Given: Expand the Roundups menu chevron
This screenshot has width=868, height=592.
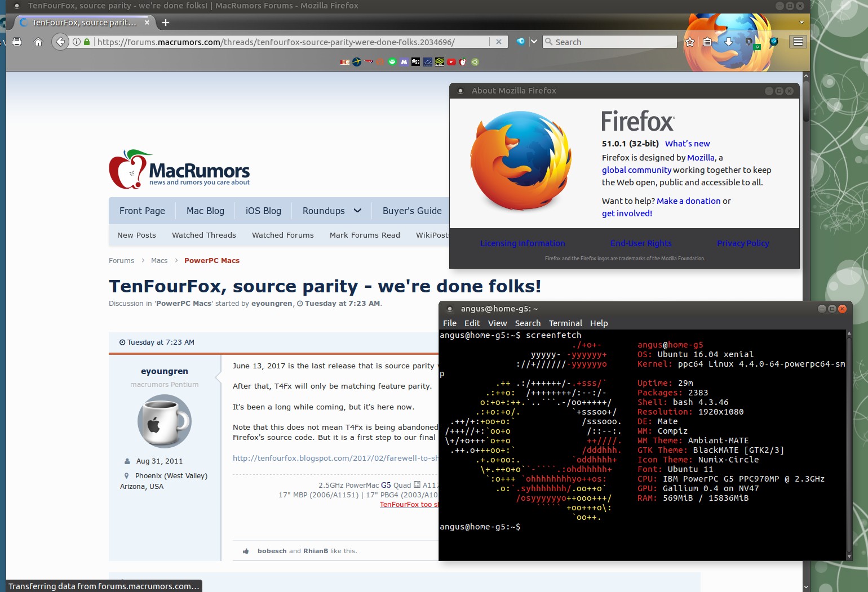Looking at the screenshot, I should click(357, 211).
